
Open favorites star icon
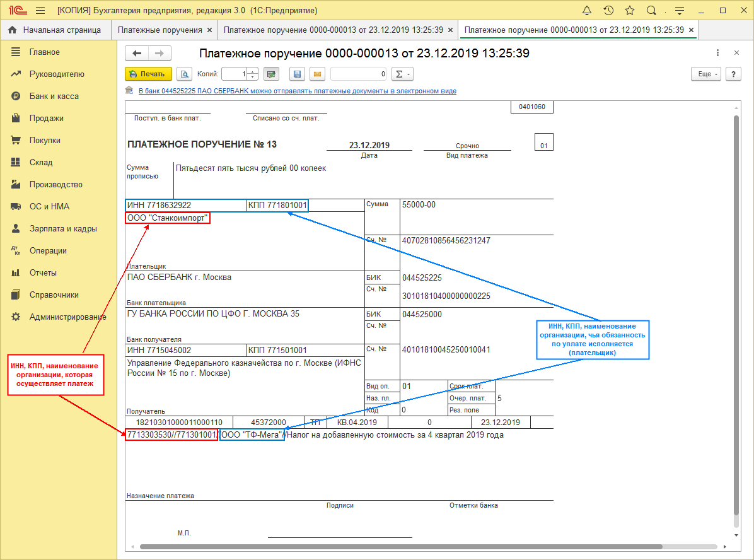click(629, 10)
